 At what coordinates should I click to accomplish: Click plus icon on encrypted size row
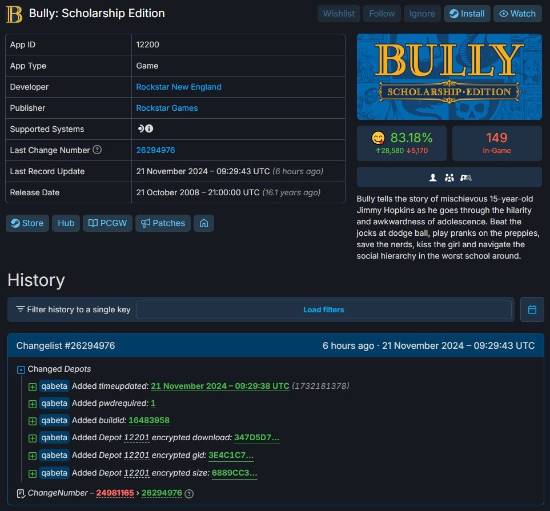tap(32, 473)
